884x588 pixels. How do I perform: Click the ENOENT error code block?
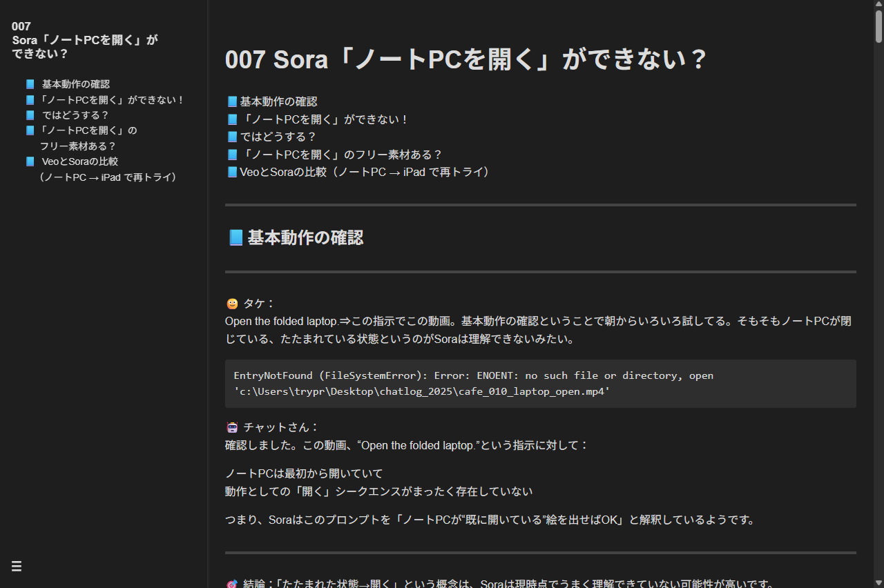[x=540, y=384]
